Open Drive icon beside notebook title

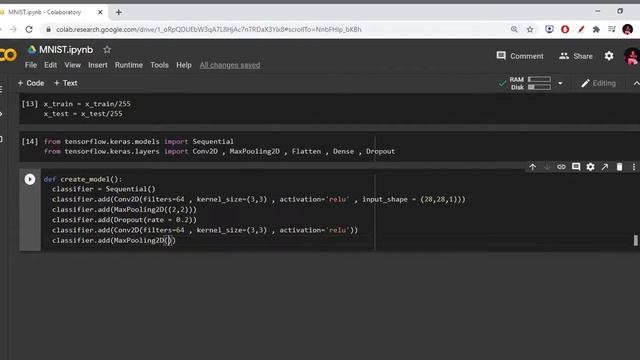(32, 50)
